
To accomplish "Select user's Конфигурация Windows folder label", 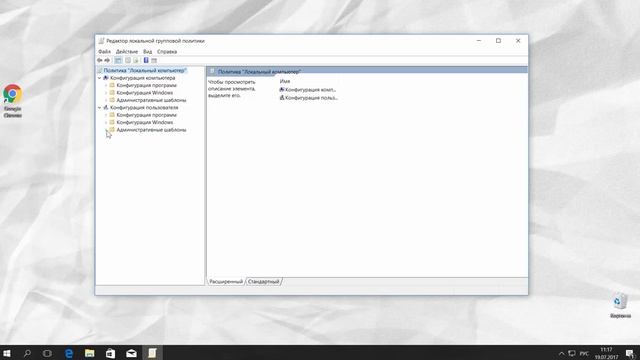I will coord(144,122).
